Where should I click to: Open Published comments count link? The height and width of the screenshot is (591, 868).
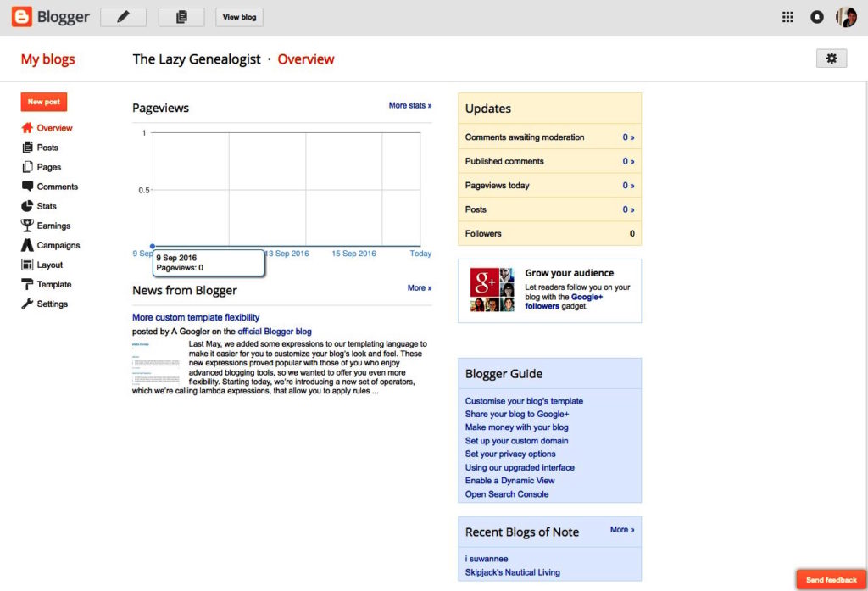(628, 161)
